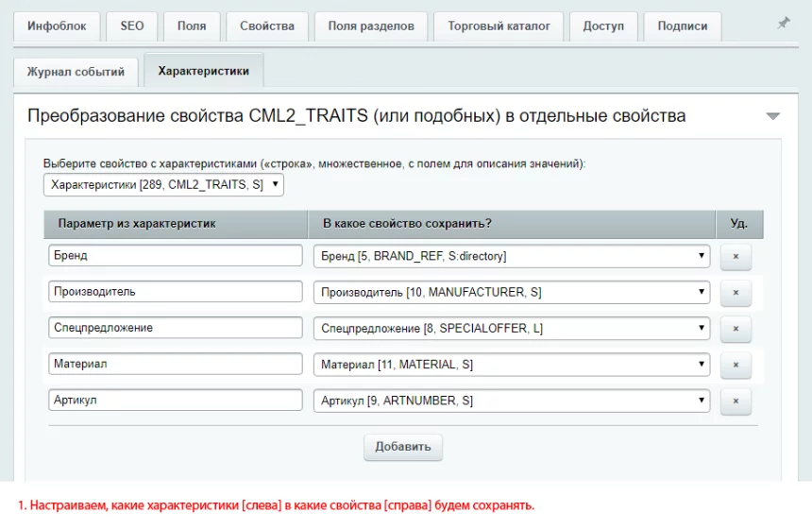The height and width of the screenshot is (529, 812).
Task: Open the Характеристики source property dropdown
Action: pos(163,185)
